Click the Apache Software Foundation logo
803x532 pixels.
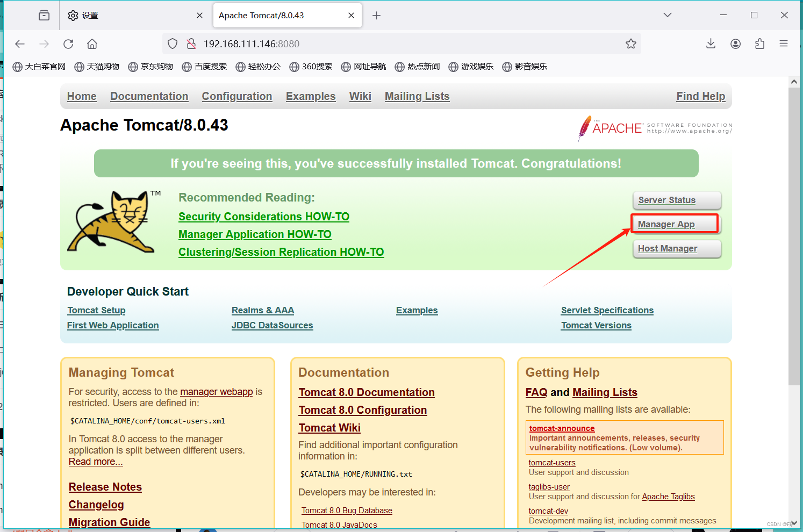655,128
